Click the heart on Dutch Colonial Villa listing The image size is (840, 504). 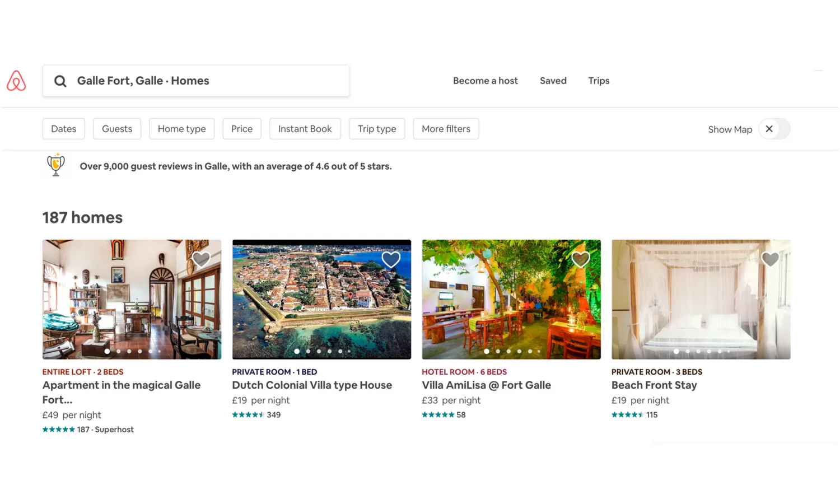point(390,259)
